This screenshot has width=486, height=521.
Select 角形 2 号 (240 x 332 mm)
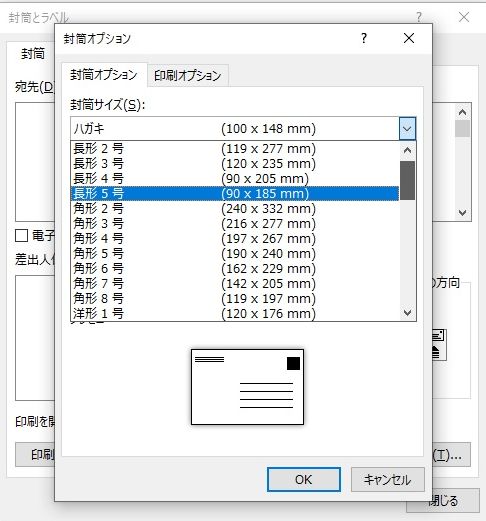coord(235,209)
